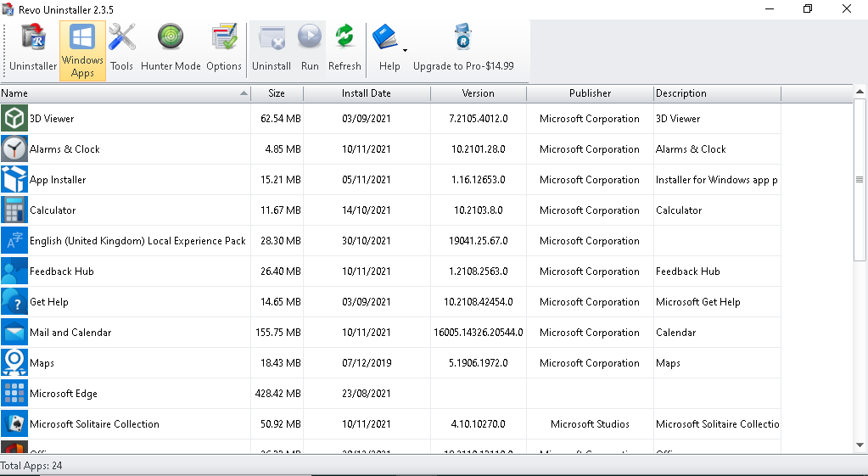Click the Revo Uninstaller title bar icon
The height and width of the screenshot is (476, 868).
[8, 9]
